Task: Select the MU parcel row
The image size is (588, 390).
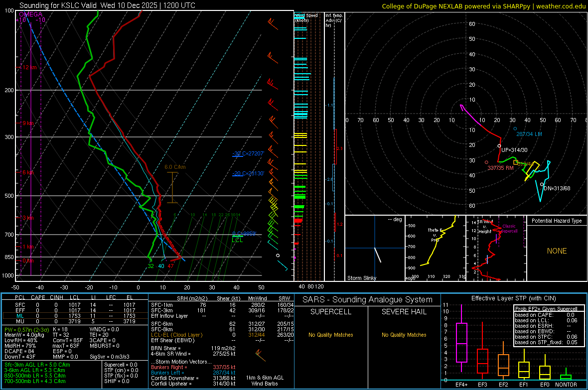Action: point(75,321)
